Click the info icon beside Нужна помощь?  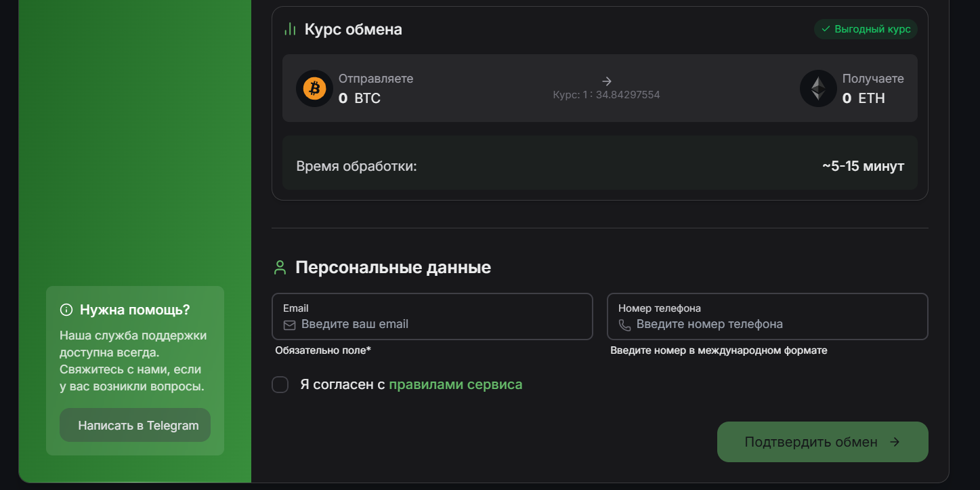point(66,310)
